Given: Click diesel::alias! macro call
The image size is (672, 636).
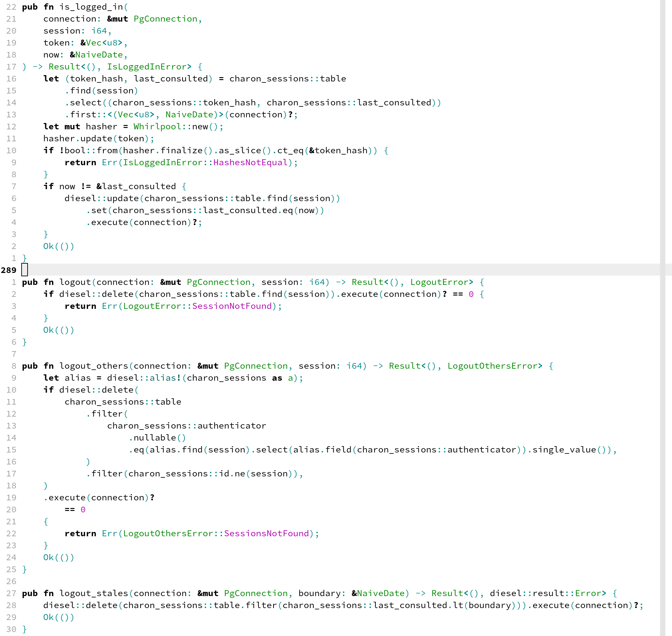Looking at the screenshot, I should click(x=144, y=378).
